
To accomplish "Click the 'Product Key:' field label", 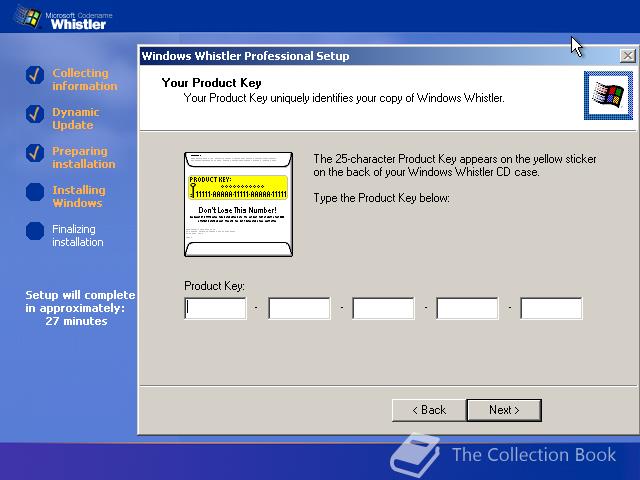I will [x=214, y=286].
